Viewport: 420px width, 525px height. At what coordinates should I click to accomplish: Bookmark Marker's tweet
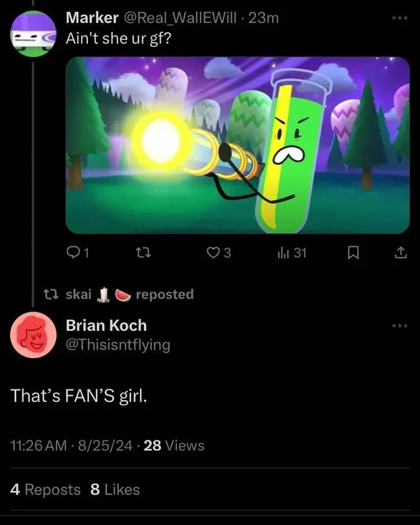pyautogui.click(x=352, y=253)
